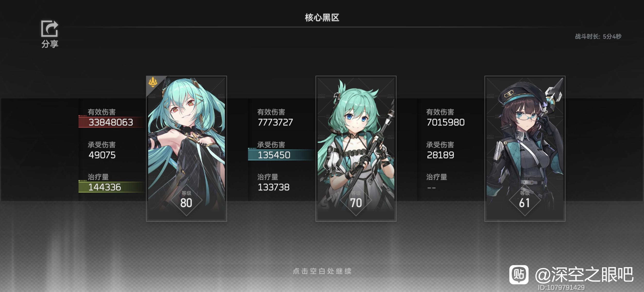644x292 pixels.
Task: Click the share arrow icon
Action: click(50, 28)
